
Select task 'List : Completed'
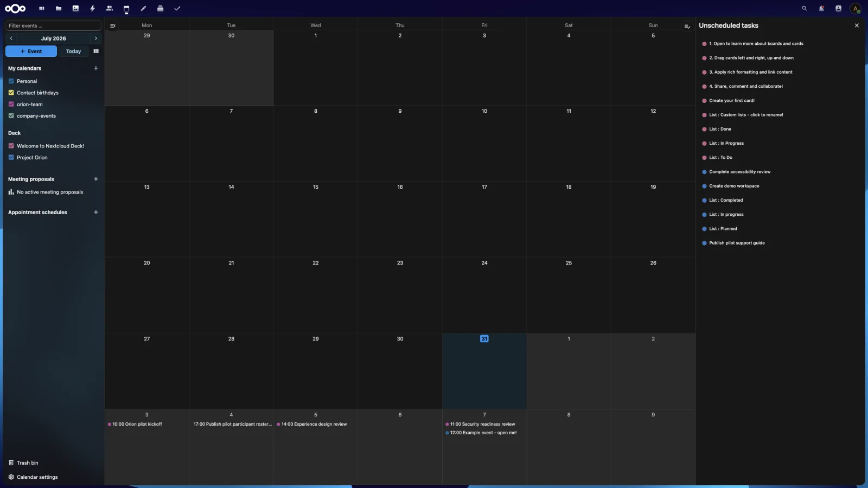(726, 200)
